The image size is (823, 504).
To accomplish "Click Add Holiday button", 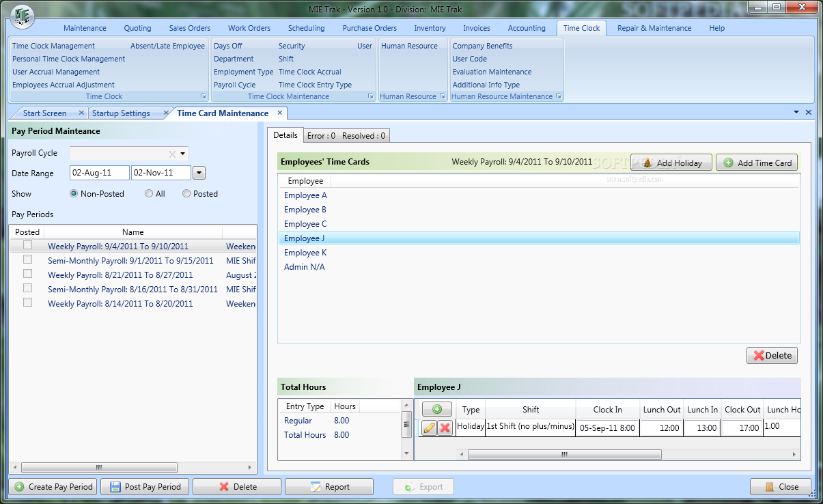I will [x=671, y=163].
